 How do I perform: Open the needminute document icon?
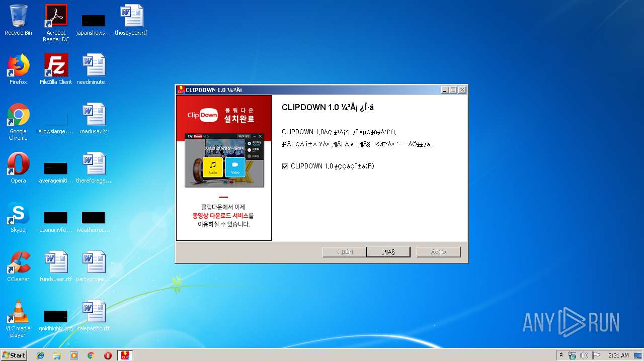(x=94, y=69)
